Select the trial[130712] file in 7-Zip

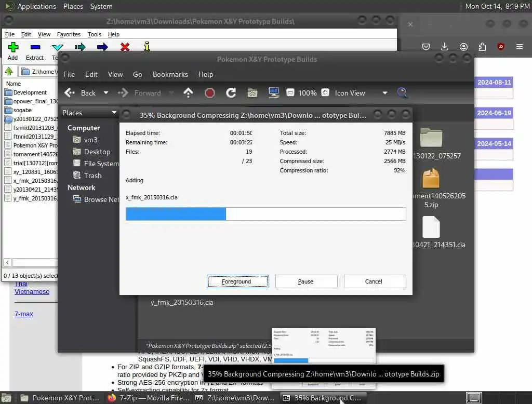[31, 163]
